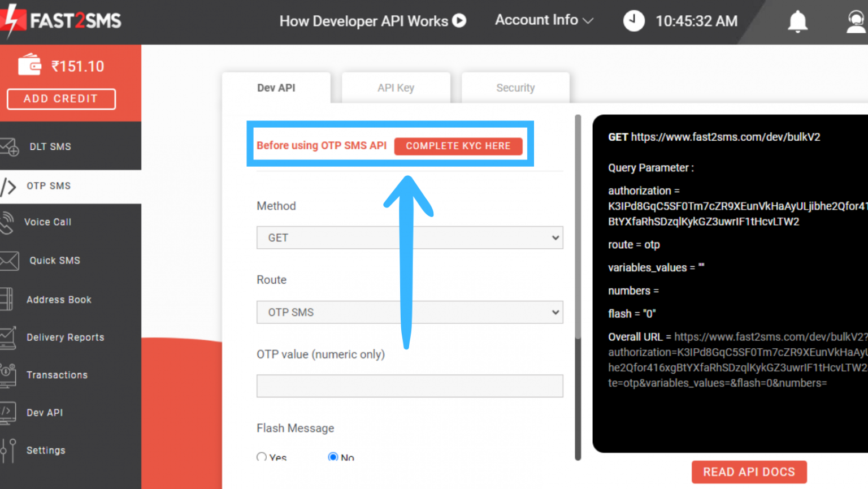Play the How Developer API Works video
Image resolution: width=868 pixels, height=489 pixels.
point(459,20)
